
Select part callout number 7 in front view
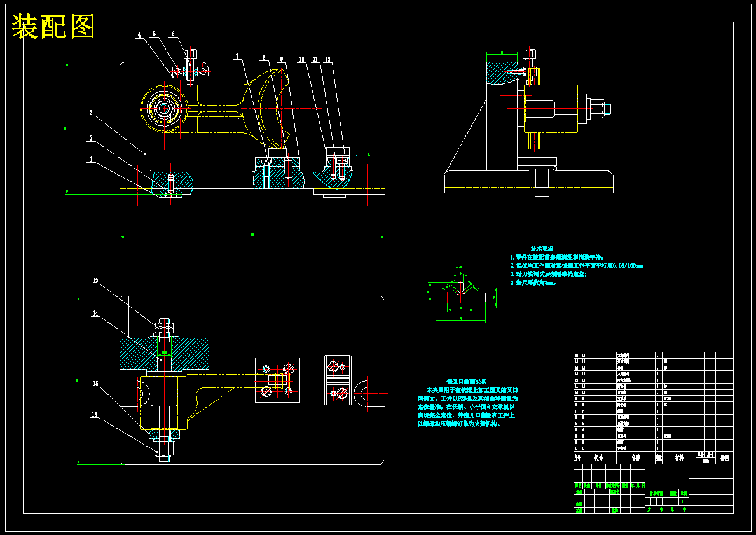tap(237, 57)
